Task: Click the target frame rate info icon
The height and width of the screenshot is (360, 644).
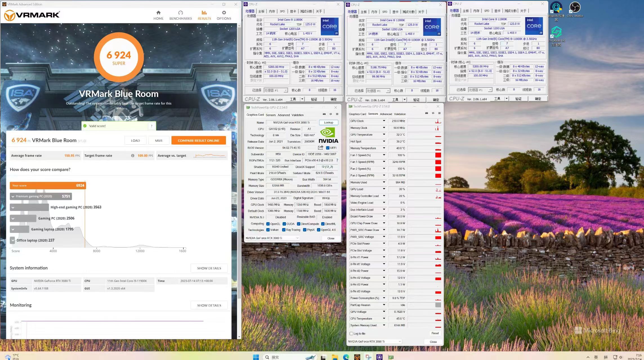Action: [x=133, y=156]
